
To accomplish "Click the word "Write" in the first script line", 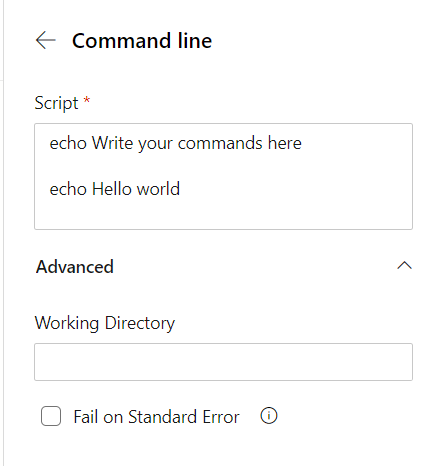I will (x=112, y=143).
